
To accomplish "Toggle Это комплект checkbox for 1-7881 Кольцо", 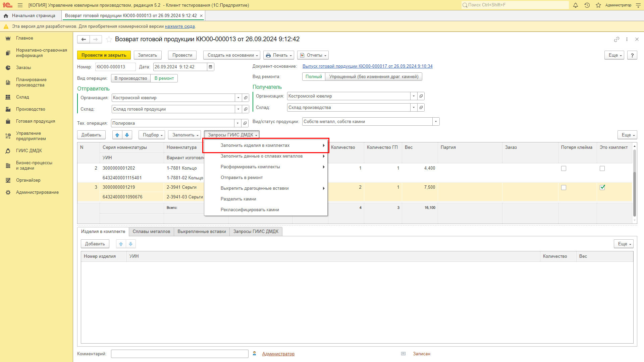I will point(602,169).
